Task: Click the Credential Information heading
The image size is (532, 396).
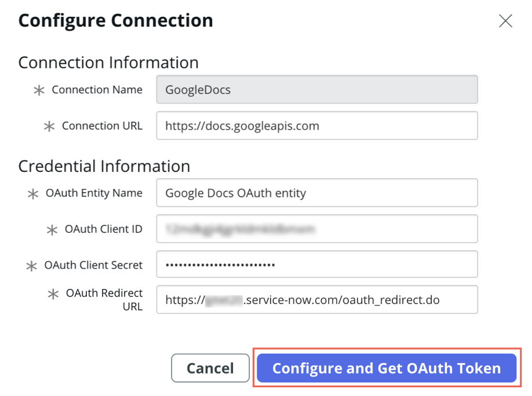Action: coord(104,166)
